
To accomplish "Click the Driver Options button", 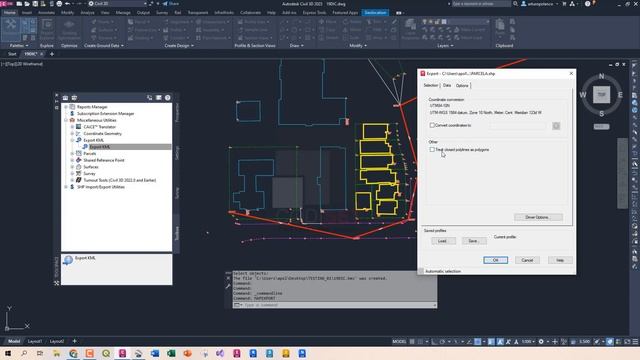I will pyautogui.click(x=538, y=217).
